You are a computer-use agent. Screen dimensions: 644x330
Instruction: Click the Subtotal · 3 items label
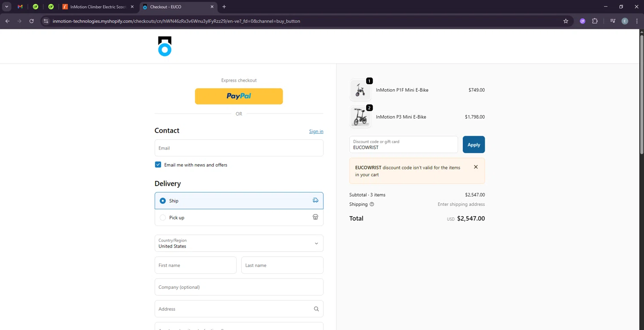pyautogui.click(x=368, y=195)
